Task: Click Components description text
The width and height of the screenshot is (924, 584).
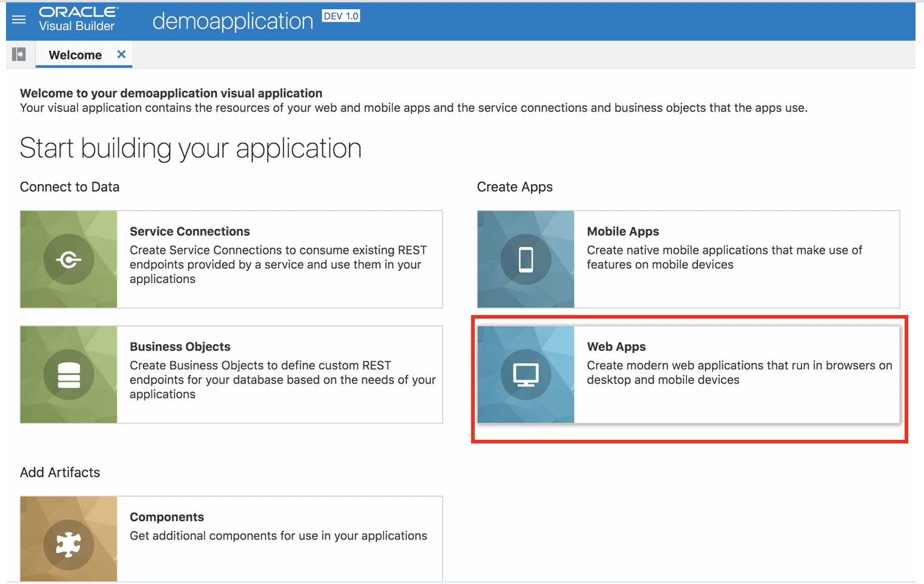Action: click(x=279, y=536)
